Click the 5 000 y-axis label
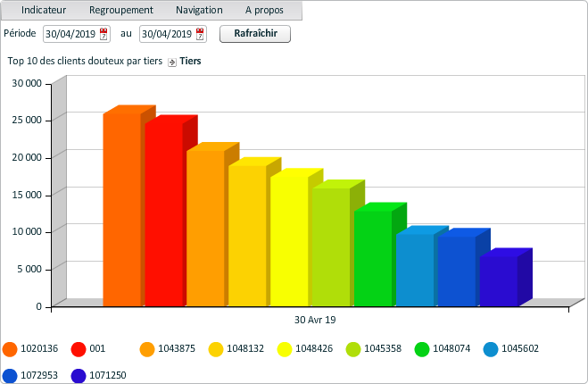This screenshot has height=384, width=588. (x=29, y=269)
